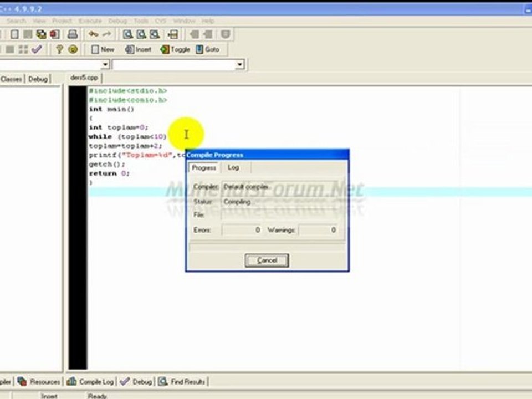Create a new source file from toolbar
This screenshot has height=399, width=532.
pyautogui.click(x=14, y=34)
